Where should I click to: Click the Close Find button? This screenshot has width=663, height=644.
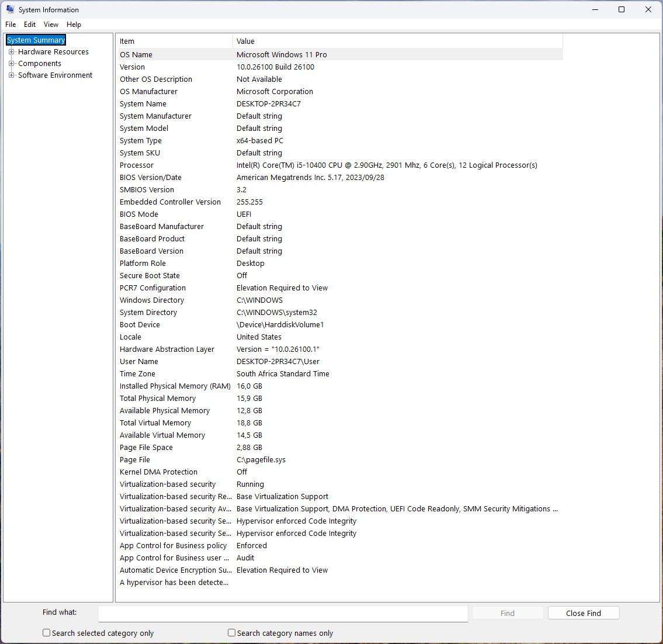pyautogui.click(x=583, y=613)
